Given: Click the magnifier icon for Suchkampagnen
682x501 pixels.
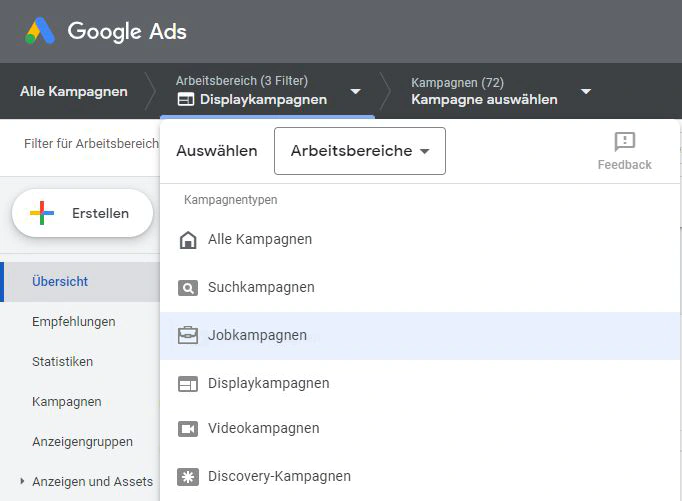Looking at the screenshot, I should [188, 288].
